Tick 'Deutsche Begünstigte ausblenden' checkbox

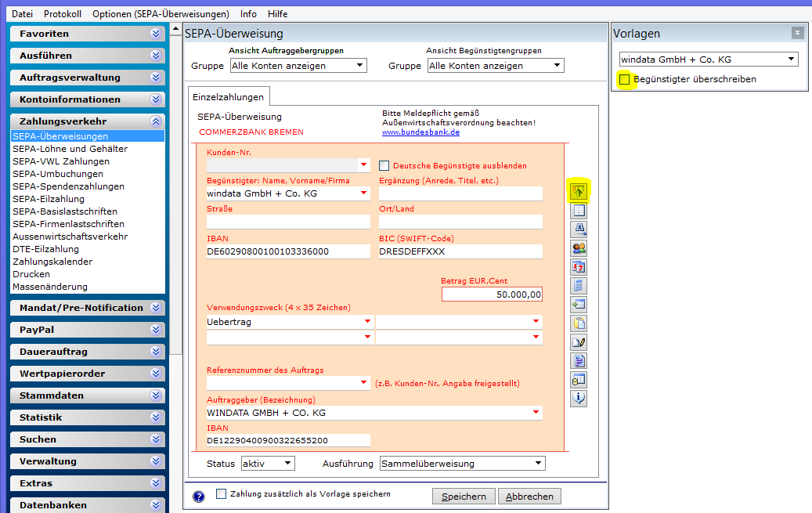tap(384, 166)
